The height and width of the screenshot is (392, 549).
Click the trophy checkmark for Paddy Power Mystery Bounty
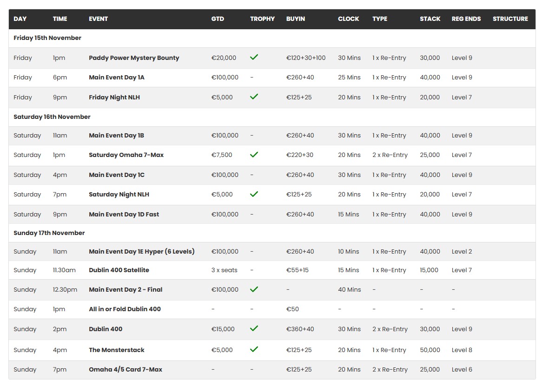click(254, 57)
